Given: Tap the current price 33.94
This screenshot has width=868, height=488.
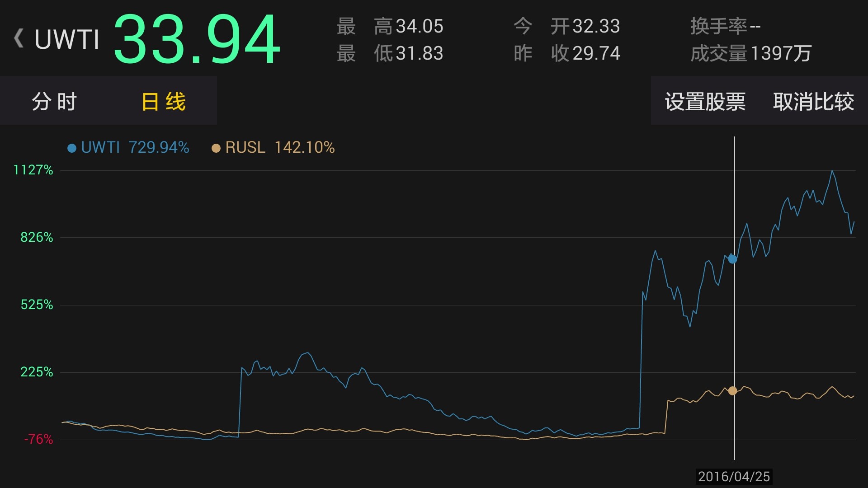Looking at the screenshot, I should tap(197, 39).
